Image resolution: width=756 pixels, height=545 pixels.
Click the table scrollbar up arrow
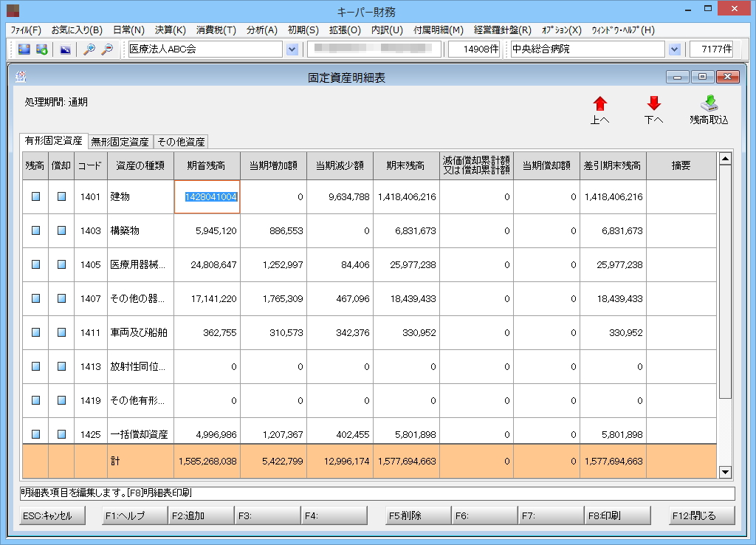point(725,159)
